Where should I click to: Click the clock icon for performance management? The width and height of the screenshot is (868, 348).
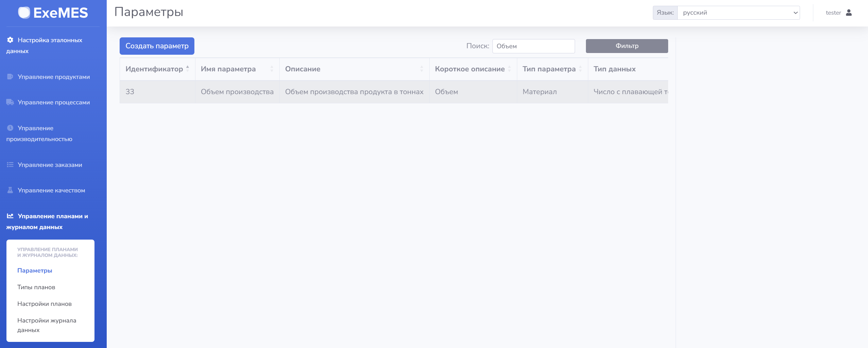[x=10, y=128]
